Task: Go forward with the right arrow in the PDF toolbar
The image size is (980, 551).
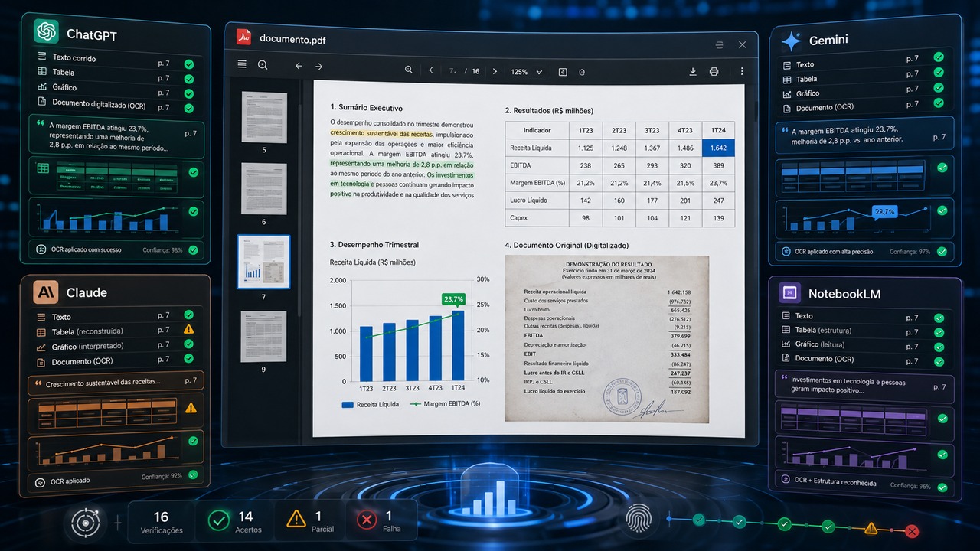Action: pos(319,66)
